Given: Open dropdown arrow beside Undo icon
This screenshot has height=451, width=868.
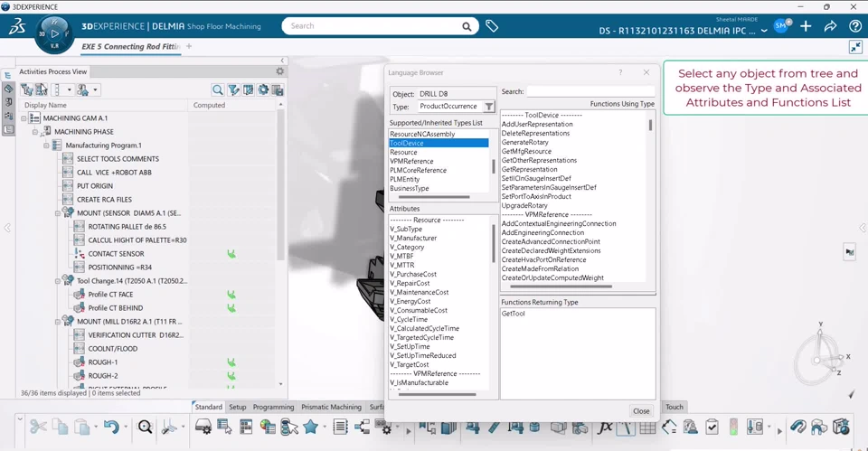Looking at the screenshot, I should pos(126,428).
